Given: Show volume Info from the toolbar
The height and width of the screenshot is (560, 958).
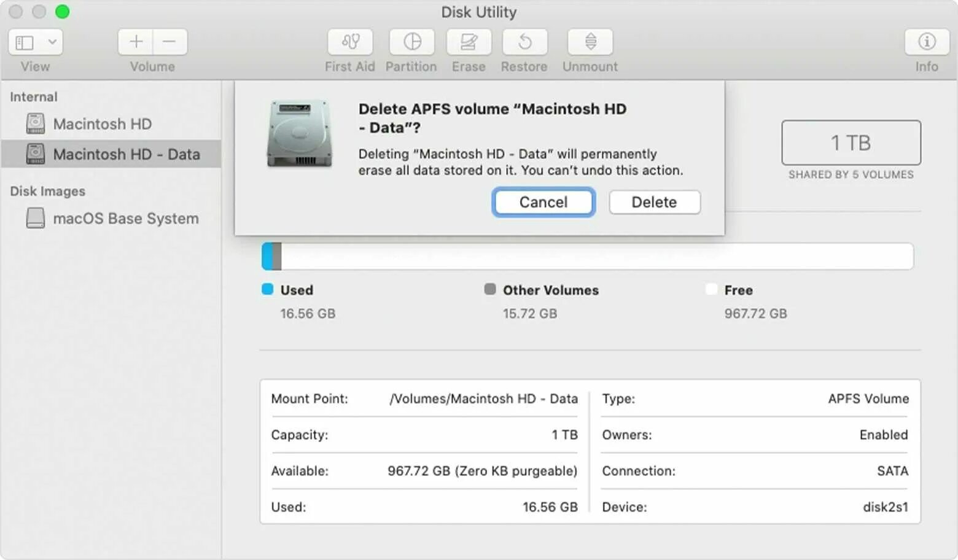Looking at the screenshot, I should pyautogui.click(x=927, y=42).
